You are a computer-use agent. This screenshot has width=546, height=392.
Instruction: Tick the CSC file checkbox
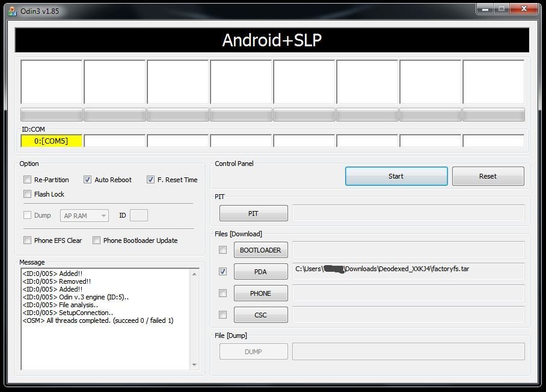click(223, 314)
